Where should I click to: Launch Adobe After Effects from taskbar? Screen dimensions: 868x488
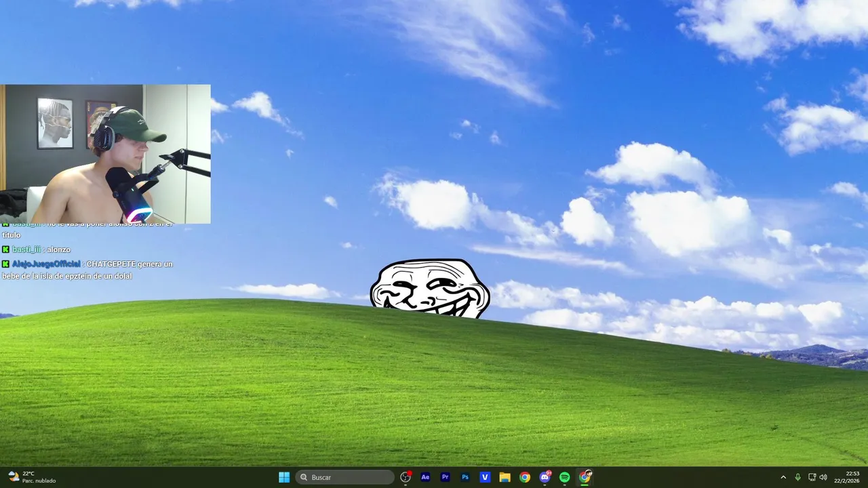(425, 477)
